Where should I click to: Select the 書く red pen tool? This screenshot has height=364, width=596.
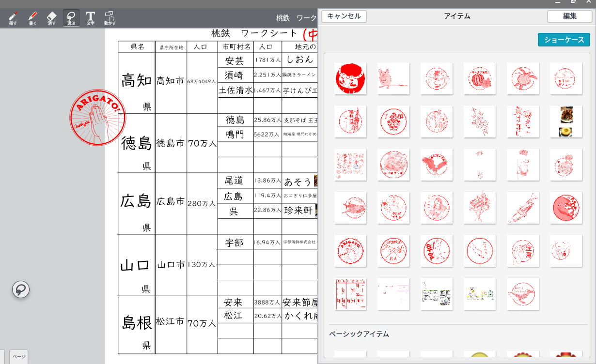(x=32, y=18)
